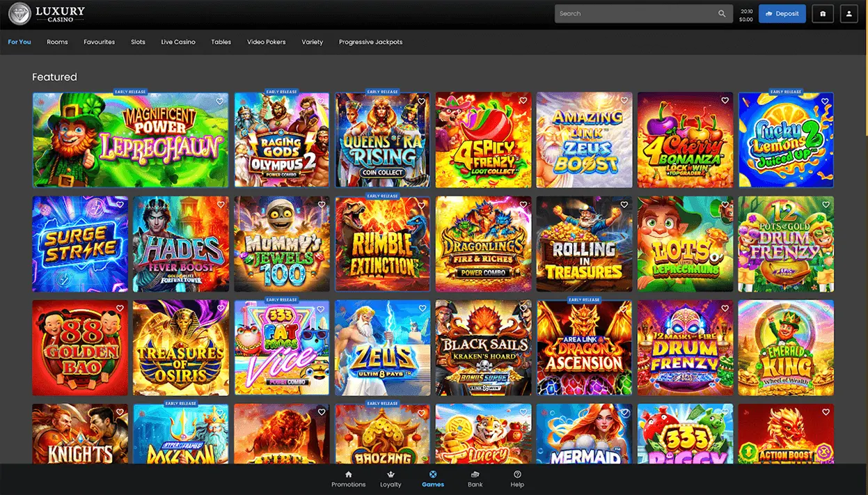Favourite the Magnificent Power Leprechaun game
This screenshot has width=868, height=495.
[x=220, y=102]
